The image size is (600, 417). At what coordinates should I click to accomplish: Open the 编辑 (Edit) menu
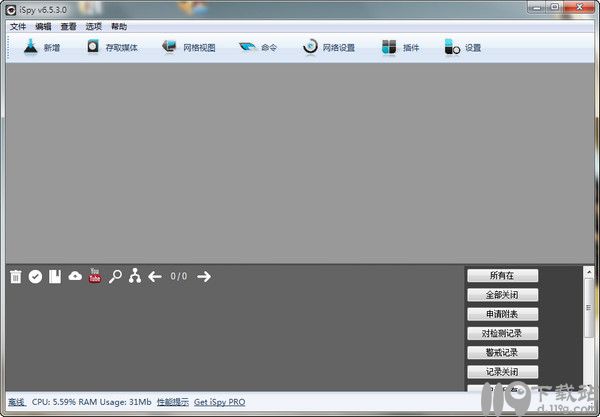tap(43, 26)
